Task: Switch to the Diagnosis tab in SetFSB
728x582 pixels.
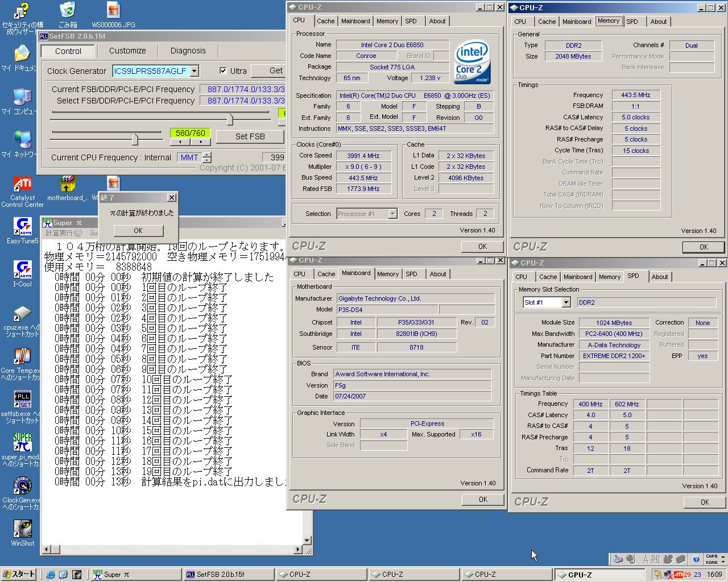Action: pos(188,51)
